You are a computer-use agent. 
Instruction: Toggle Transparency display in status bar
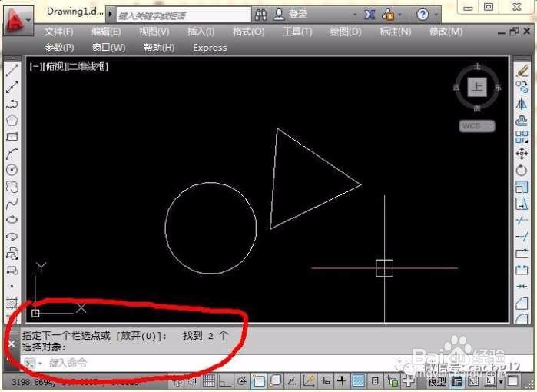(359, 380)
